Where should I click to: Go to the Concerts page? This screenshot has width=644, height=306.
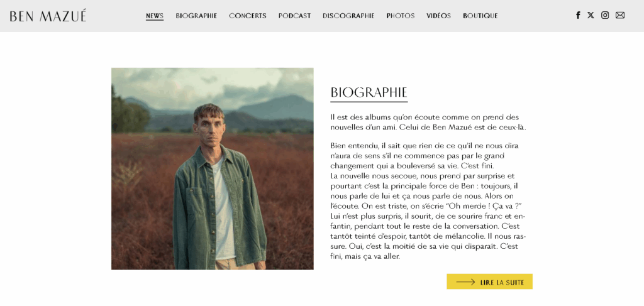248,16
